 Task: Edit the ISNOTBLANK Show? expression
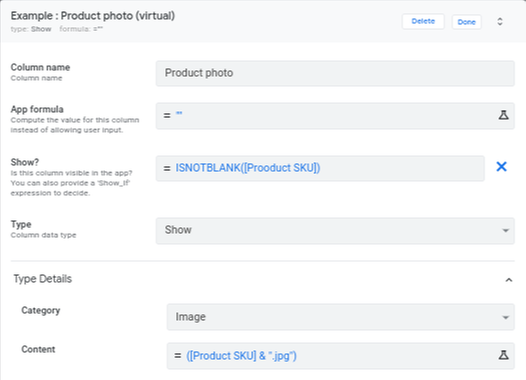point(320,168)
